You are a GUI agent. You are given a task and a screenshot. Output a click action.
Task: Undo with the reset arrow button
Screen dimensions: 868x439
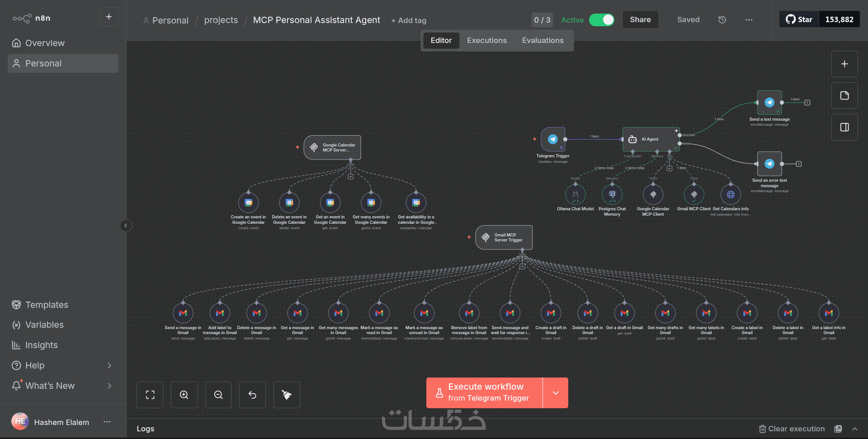[252, 395]
